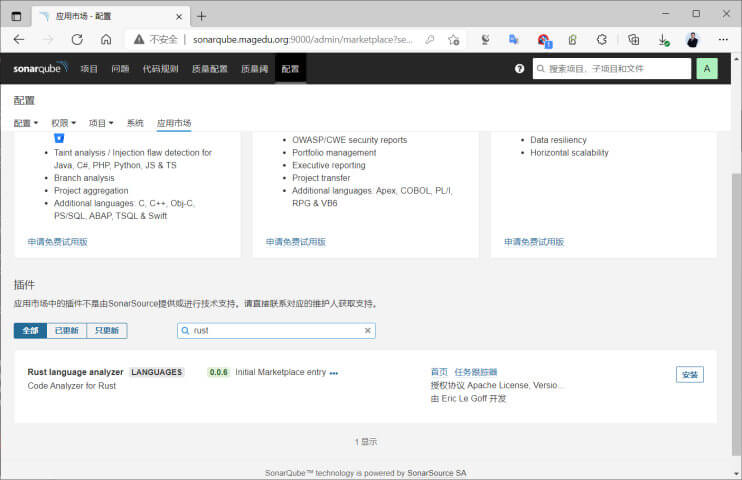The width and height of the screenshot is (742, 480).
Task: Select the 已更新 plugin filter
Action: pos(67,330)
